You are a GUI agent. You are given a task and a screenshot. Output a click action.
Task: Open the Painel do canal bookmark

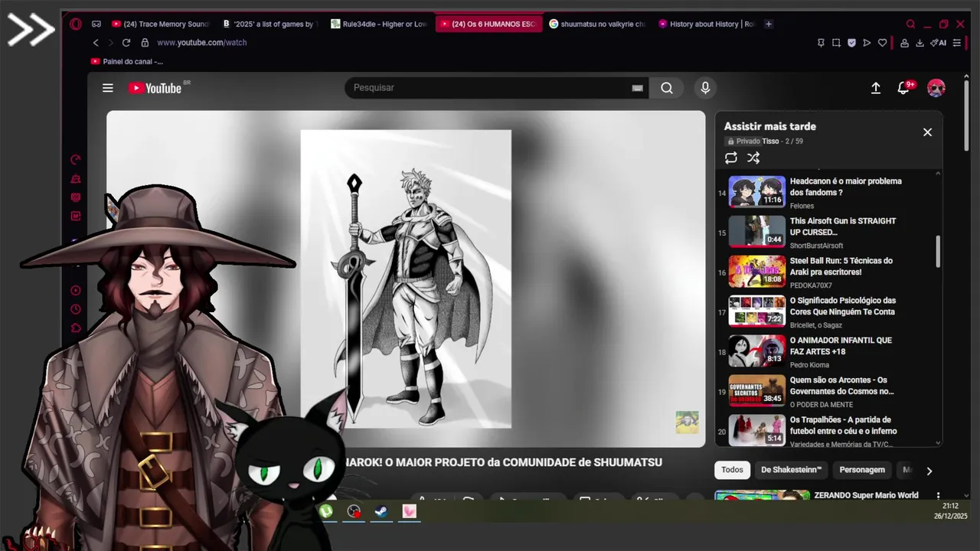click(127, 61)
